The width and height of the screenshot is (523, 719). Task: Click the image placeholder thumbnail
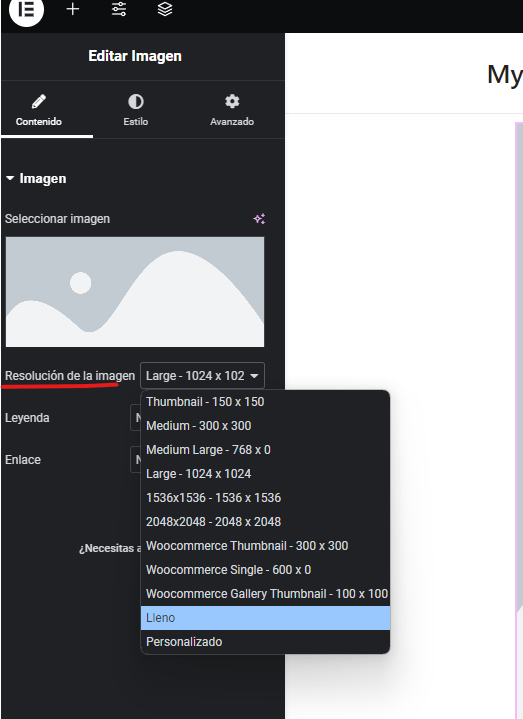pyautogui.click(x=135, y=292)
